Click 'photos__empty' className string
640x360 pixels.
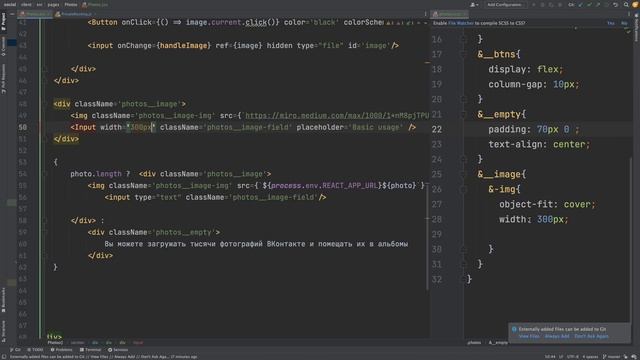[x=184, y=232]
